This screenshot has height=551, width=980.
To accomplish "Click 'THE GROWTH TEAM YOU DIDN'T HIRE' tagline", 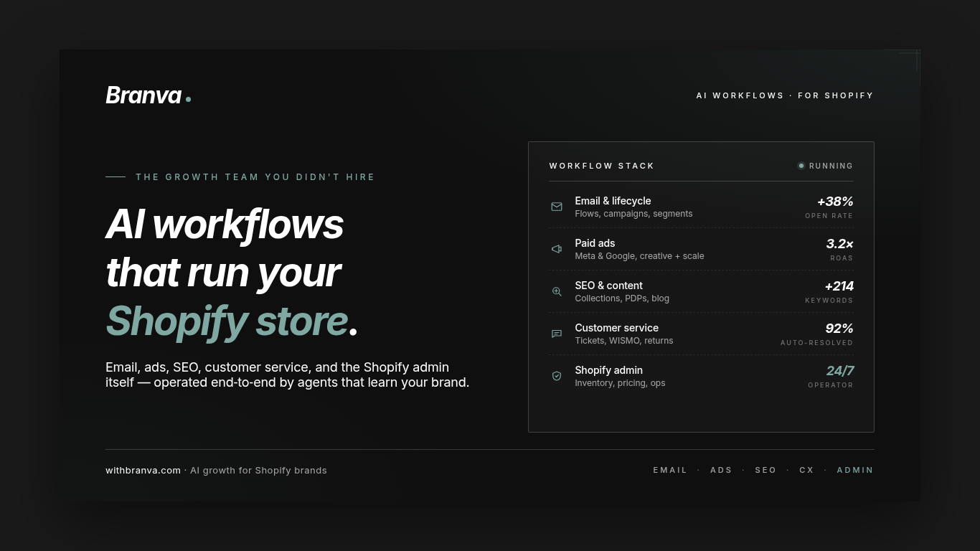I will (x=255, y=177).
